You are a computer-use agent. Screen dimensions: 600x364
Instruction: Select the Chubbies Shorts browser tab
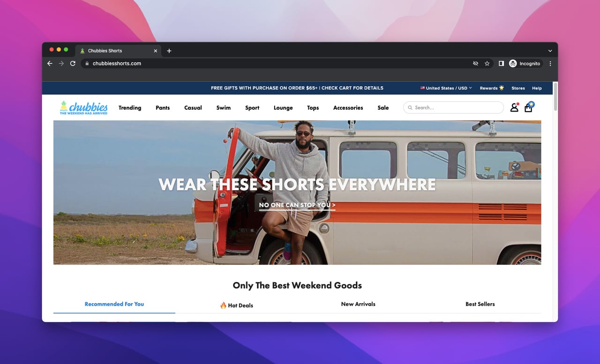tap(118, 51)
